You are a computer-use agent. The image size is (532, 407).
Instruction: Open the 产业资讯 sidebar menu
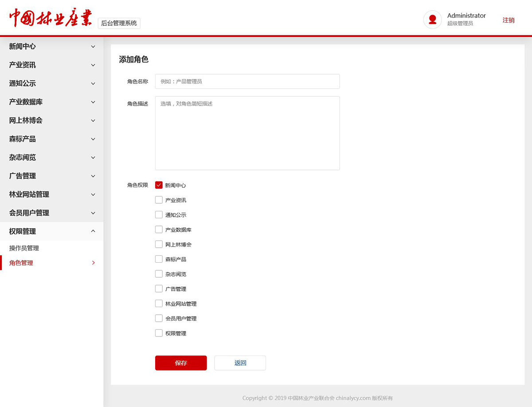[52, 65]
